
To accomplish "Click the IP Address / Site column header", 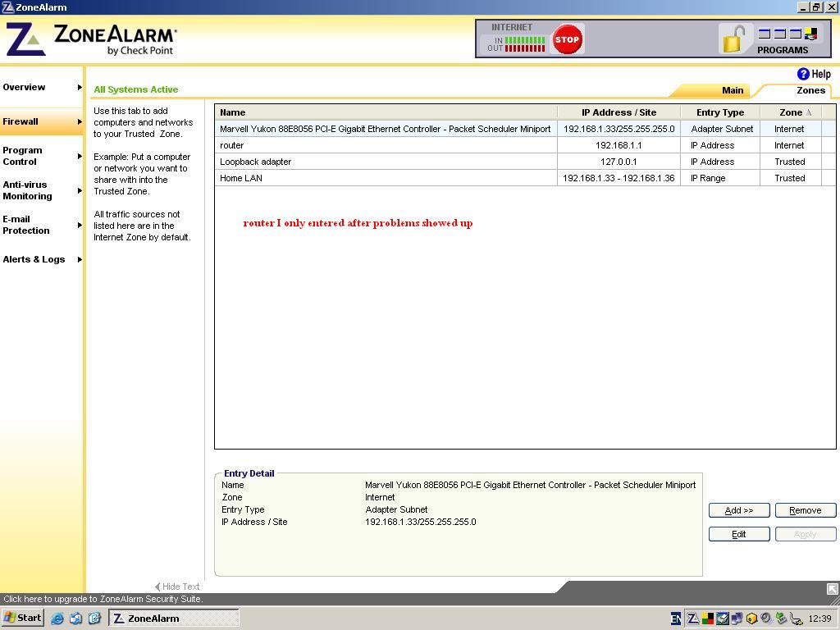I will [x=619, y=112].
